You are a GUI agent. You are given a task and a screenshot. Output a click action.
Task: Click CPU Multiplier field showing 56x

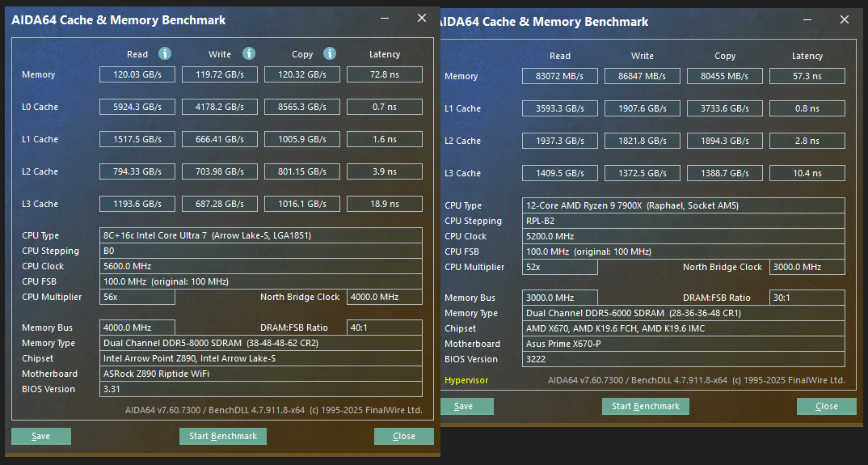click(137, 297)
